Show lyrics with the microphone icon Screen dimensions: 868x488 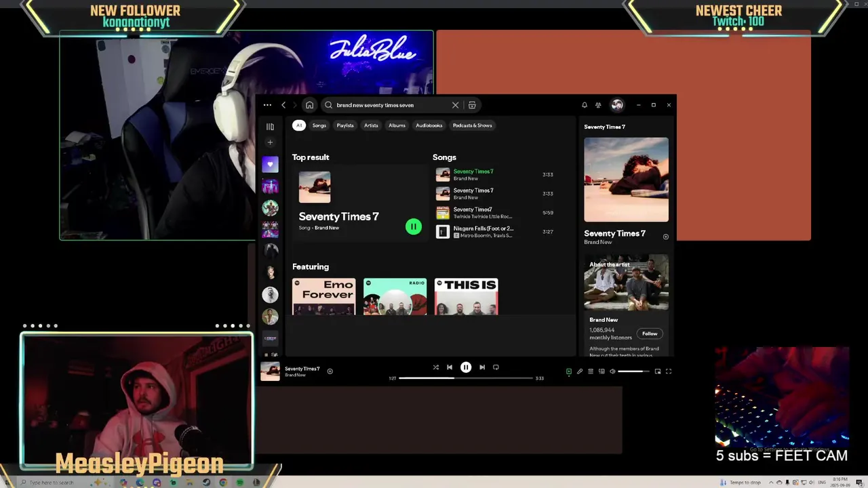tap(580, 371)
